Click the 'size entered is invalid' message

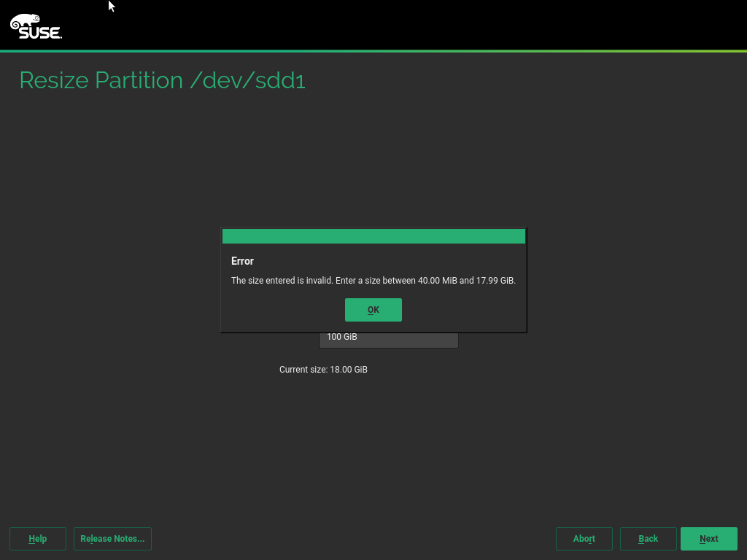(282, 281)
